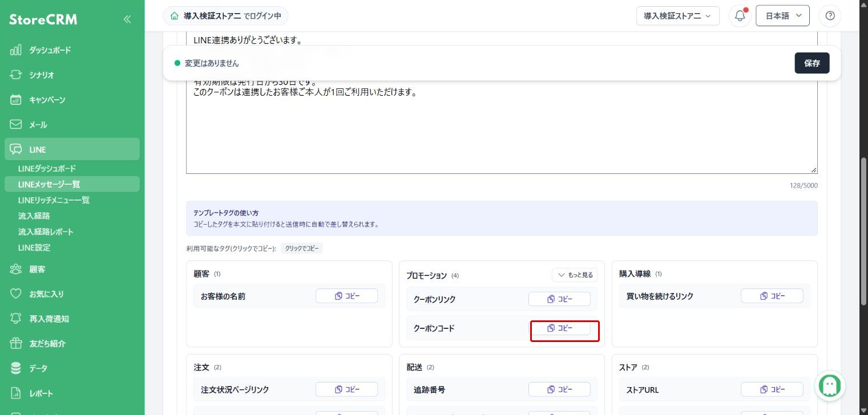Viewport: 868px width, 415px height.
Task: Open シナリオ in the sidebar
Action: (x=72, y=75)
